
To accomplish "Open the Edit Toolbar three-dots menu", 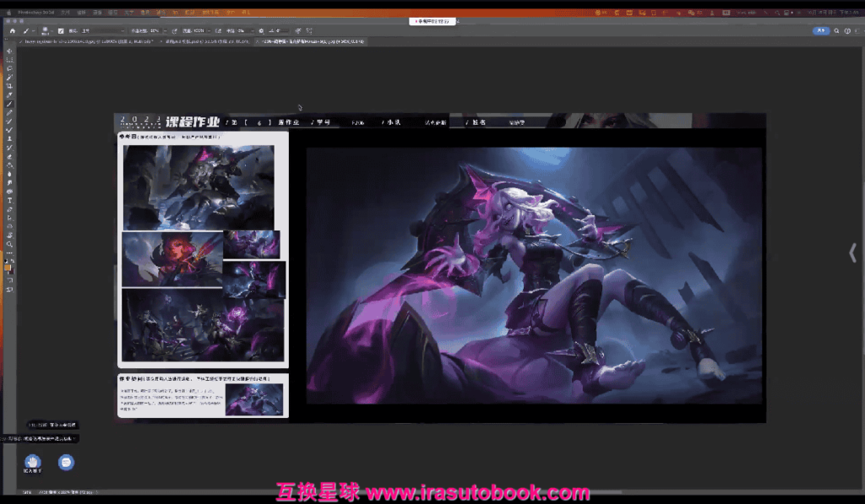I will click(x=9, y=253).
